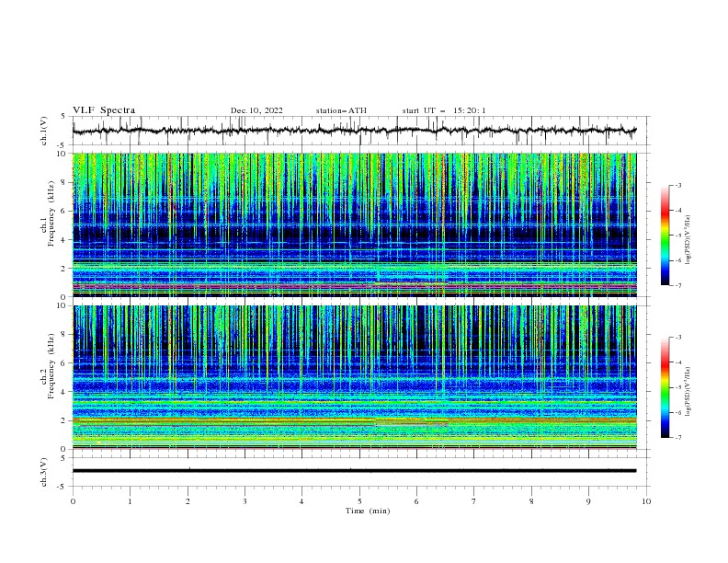Click the ch.1 spectrogram panel
Screen dimensions: 728x563
(x=354, y=224)
